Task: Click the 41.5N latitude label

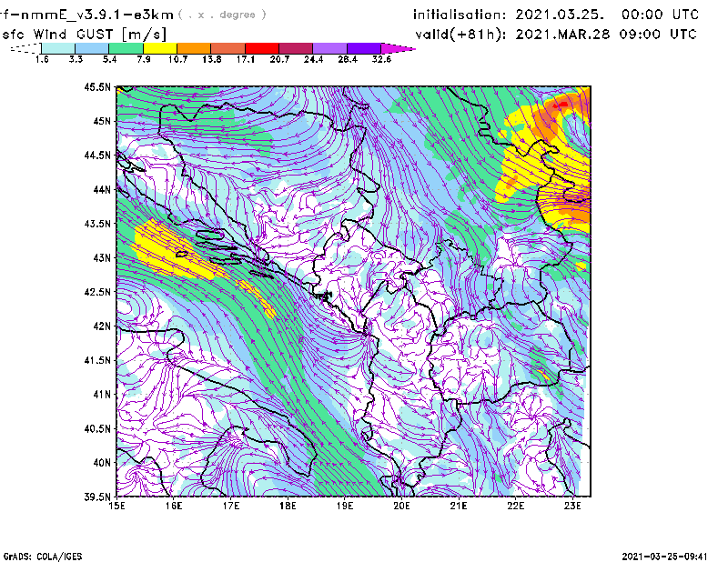Action: (97, 360)
